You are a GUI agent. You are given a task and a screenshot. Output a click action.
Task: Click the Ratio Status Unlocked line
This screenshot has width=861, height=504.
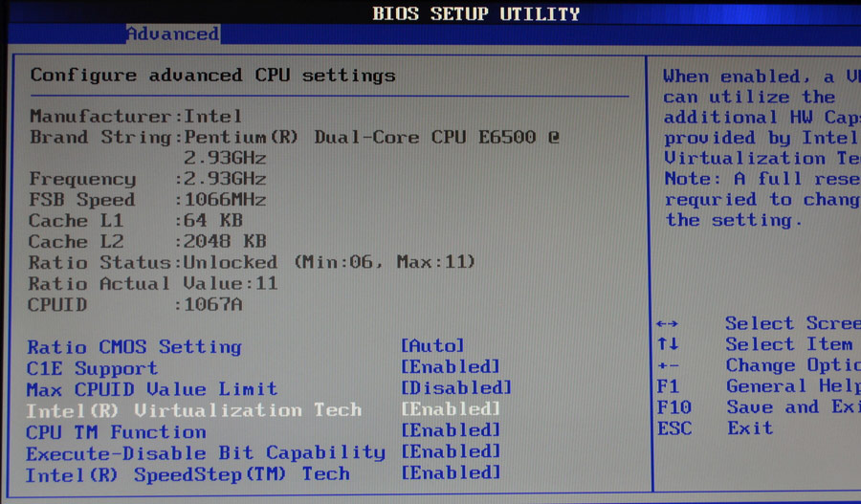[252, 262]
